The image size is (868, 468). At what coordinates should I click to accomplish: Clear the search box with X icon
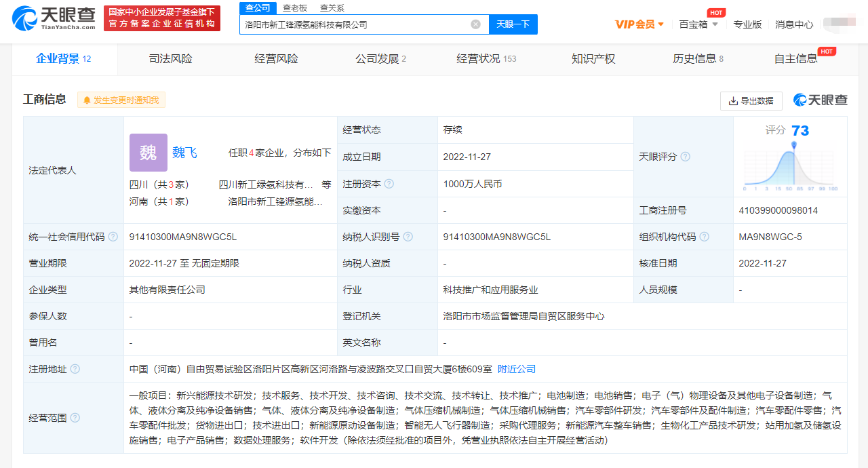click(x=475, y=24)
